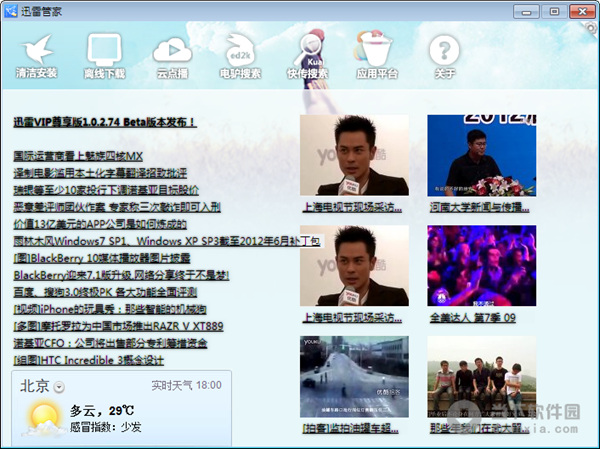Viewport: 600px width, 449px height.
Task: Click the 那些年我们在武大 caption link
Action: pyautogui.click(x=479, y=428)
